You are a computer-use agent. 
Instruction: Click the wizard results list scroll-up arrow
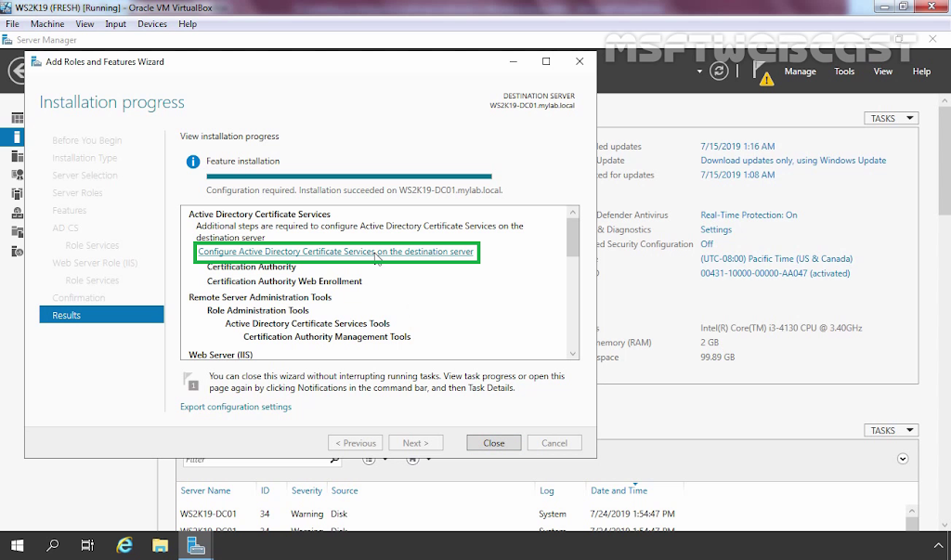[x=572, y=212]
